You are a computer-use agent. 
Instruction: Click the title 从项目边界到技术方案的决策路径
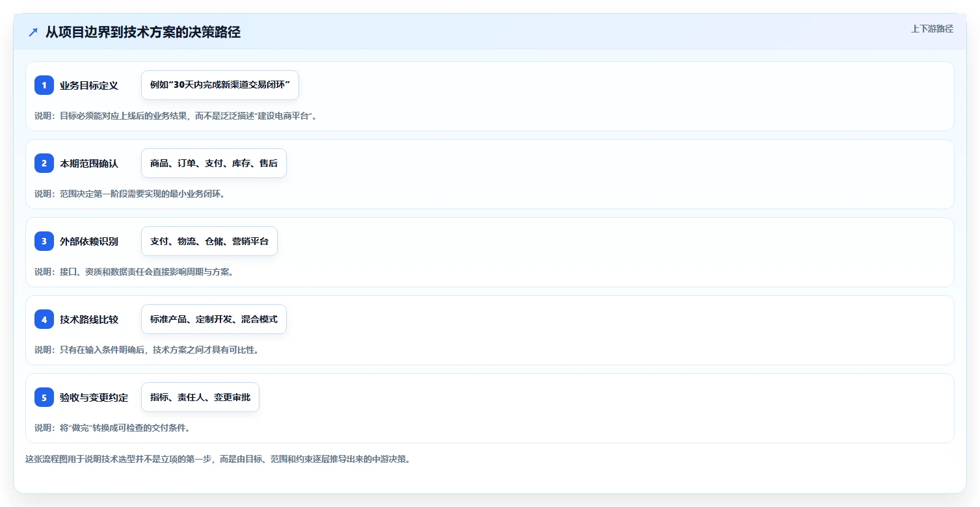click(x=143, y=32)
